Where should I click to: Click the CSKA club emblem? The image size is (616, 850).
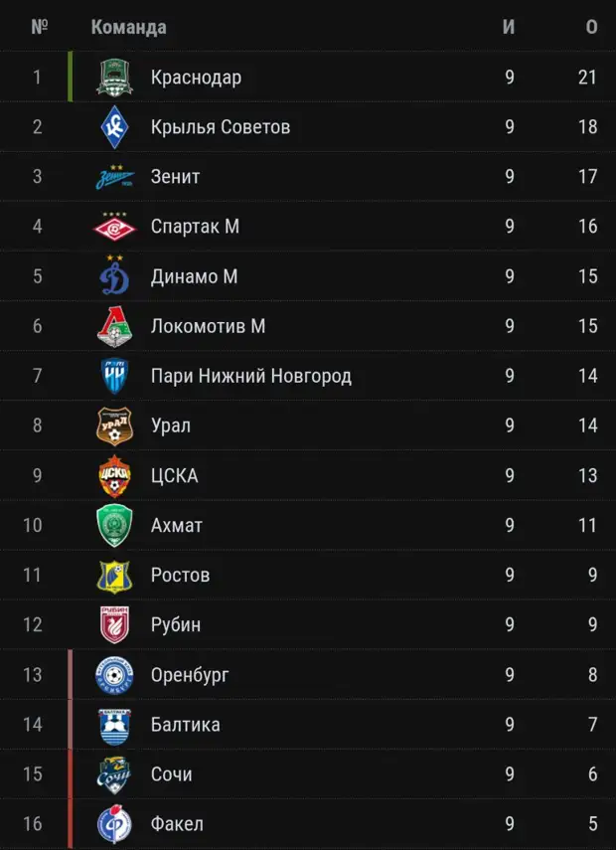[x=114, y=475]
